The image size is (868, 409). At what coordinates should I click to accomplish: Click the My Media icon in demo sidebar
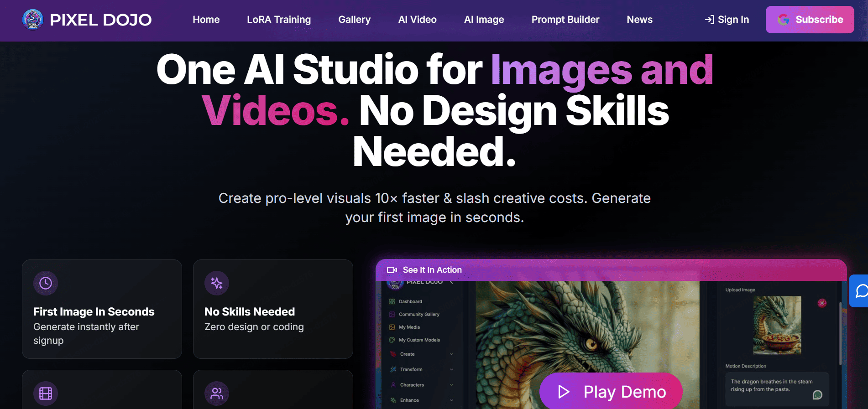click(x=392, y=327)
